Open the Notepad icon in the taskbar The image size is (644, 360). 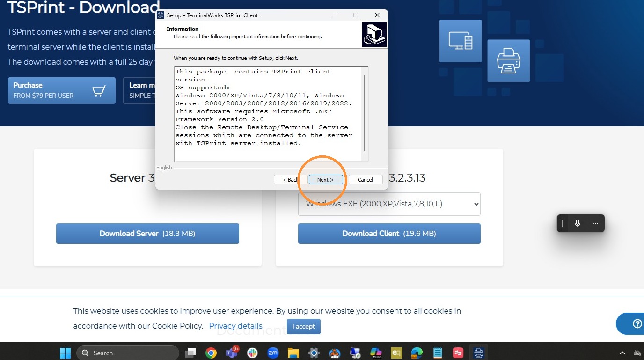(438, 353)
